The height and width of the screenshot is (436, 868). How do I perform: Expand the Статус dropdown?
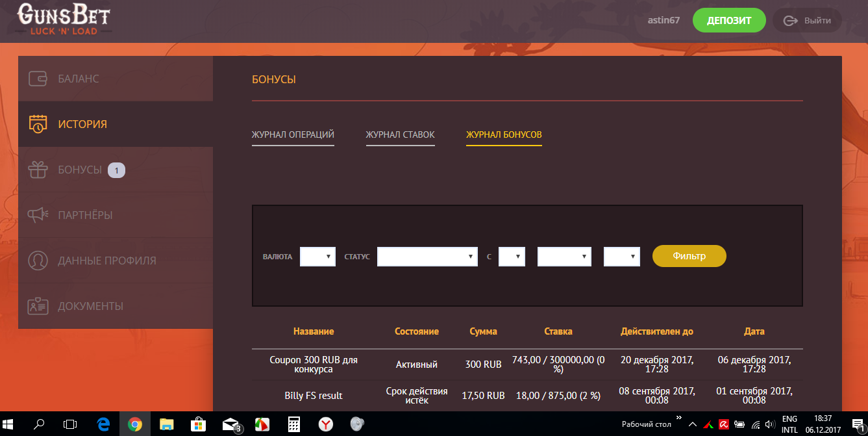427,257
